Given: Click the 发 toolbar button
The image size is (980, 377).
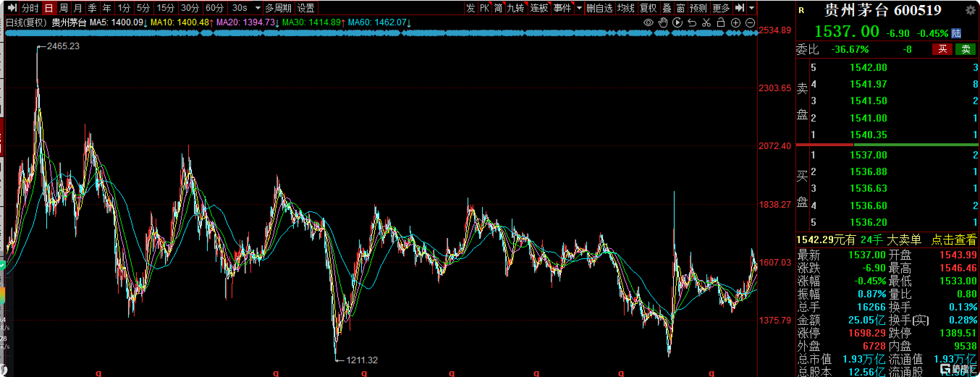Looking at the screenshot, I should (x=471, y=8).
